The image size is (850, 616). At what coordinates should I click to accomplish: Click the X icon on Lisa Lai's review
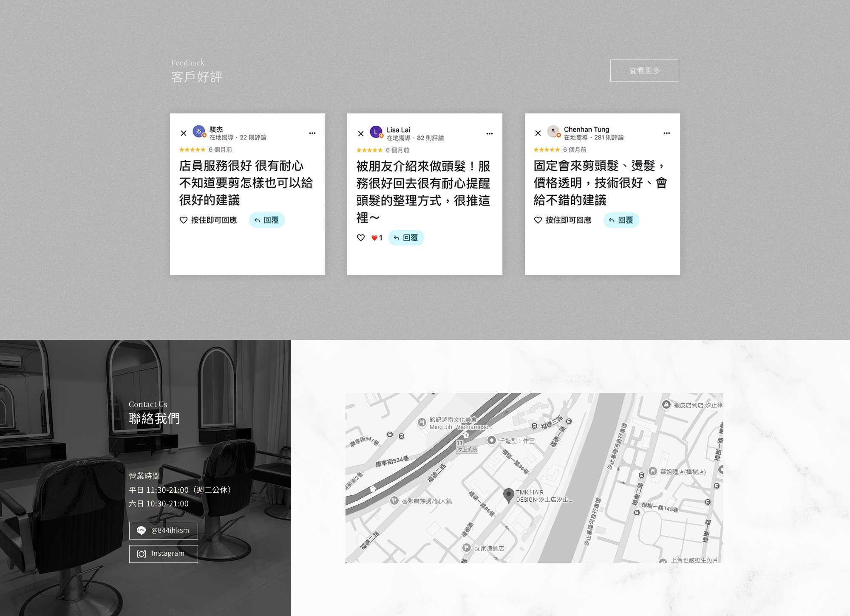tap(361, 134)
